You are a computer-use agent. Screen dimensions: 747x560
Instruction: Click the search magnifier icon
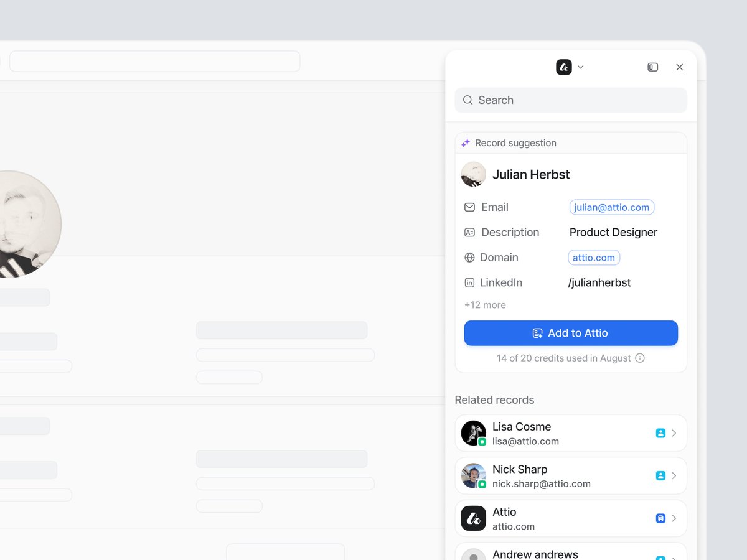point(468,100)
